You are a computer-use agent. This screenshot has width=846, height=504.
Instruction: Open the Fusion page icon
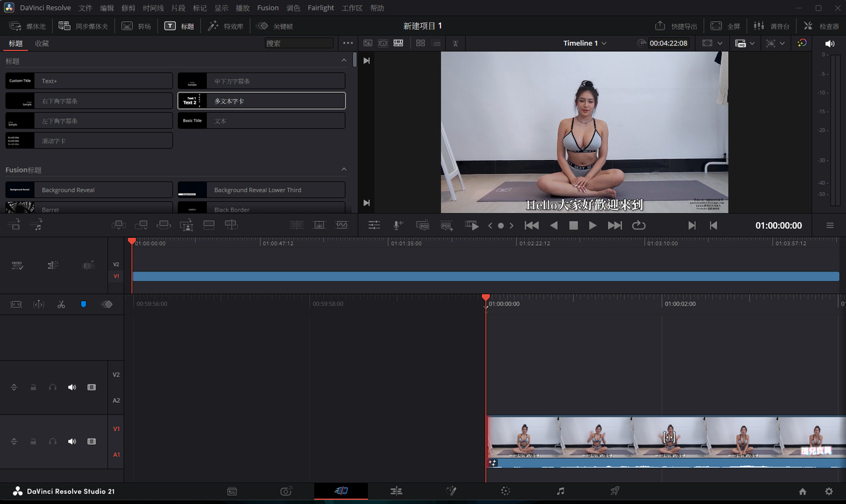(451, 491)
